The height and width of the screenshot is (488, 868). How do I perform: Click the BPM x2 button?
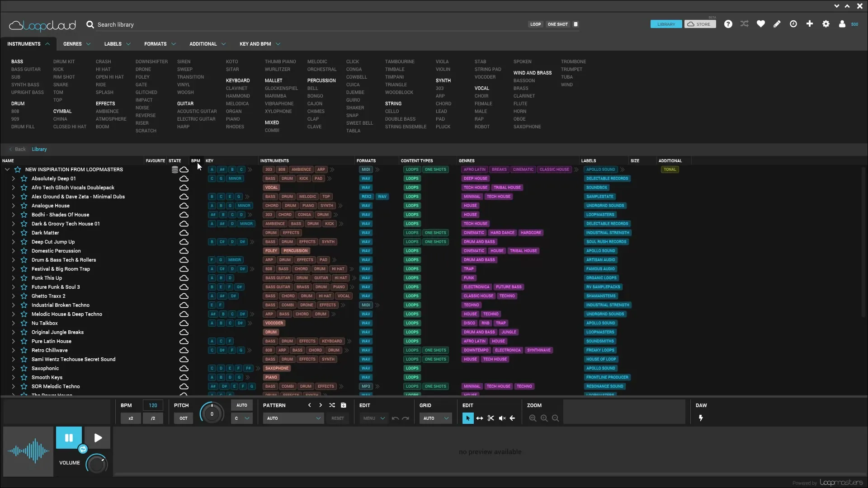pyautogui.click(x=131, y=418)
